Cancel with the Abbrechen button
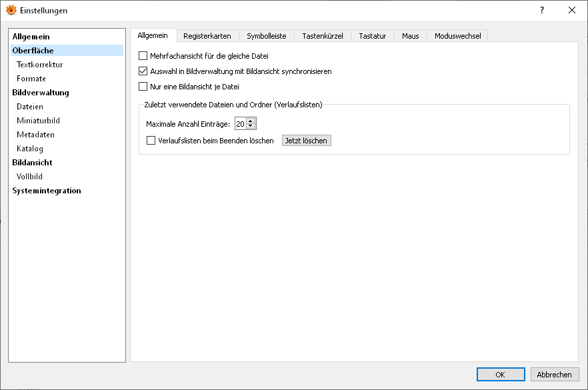The width and height of the screenshot is (588, 390). point(554,374)
